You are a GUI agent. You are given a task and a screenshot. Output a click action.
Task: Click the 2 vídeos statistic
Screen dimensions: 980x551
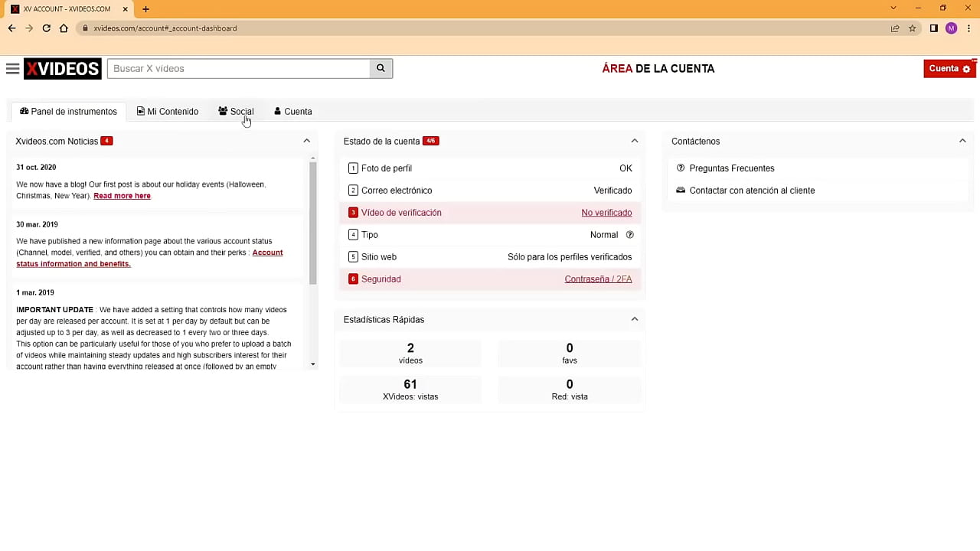click(410, 354)
